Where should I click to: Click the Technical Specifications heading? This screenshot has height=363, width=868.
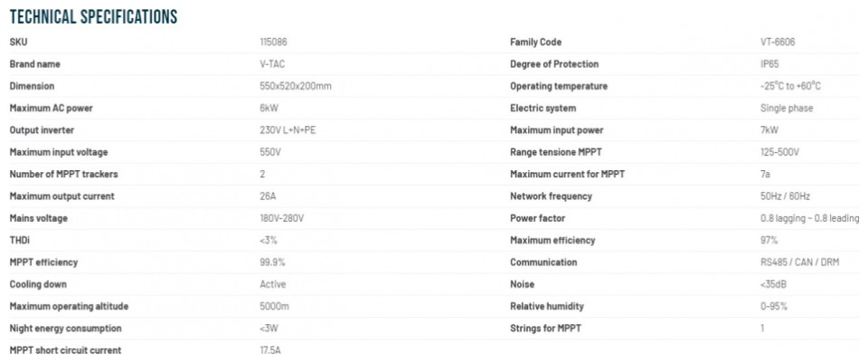[x=93, y=17]
